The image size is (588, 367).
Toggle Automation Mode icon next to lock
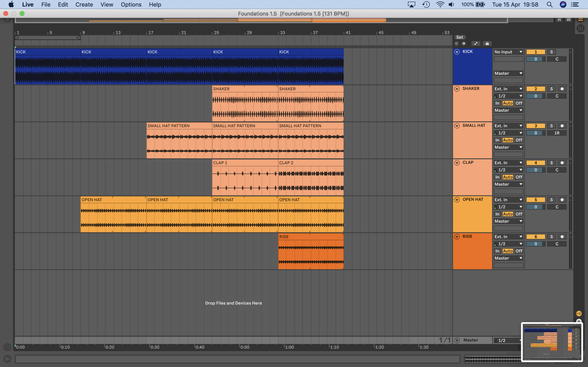tap(475, 43)
